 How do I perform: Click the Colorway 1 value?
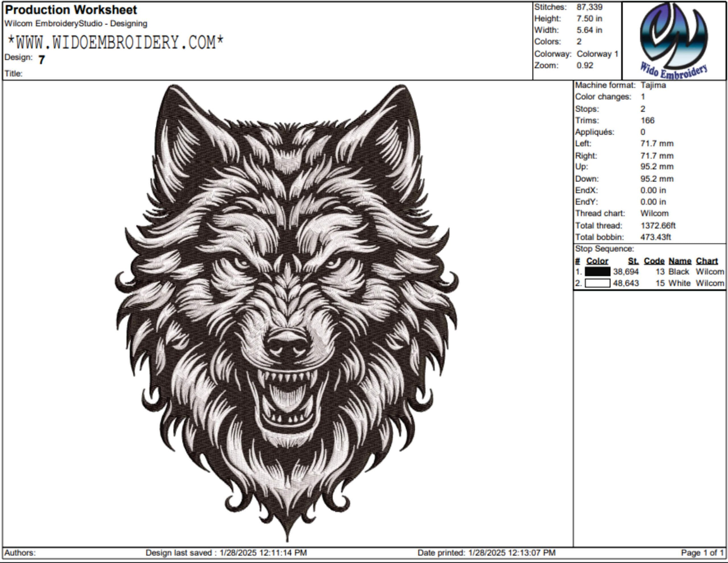(x=598, y=54)
